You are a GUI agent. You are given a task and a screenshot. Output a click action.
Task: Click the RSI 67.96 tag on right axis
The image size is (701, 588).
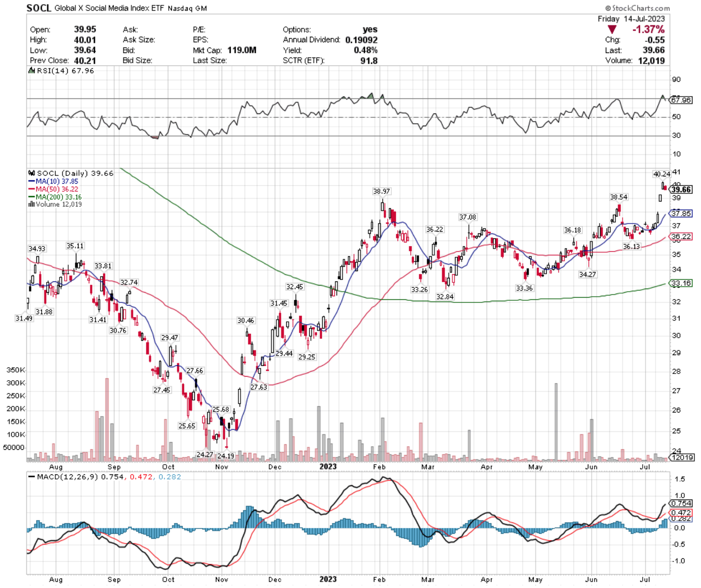pos(681,100)
